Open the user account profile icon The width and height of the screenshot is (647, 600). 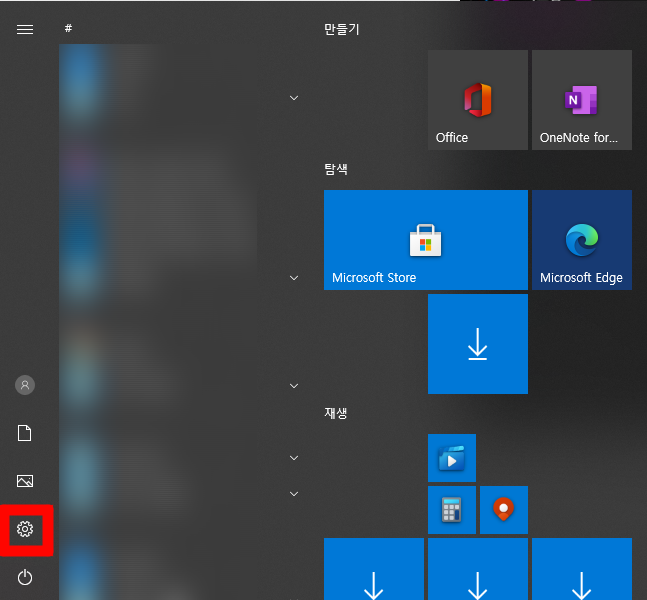(25, 385)
